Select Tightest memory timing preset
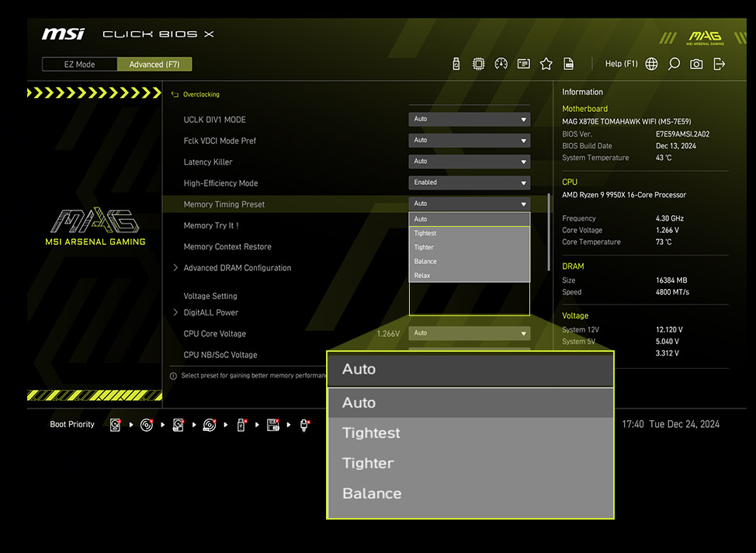This screenshot has height=553, width=756. (370, 433)
